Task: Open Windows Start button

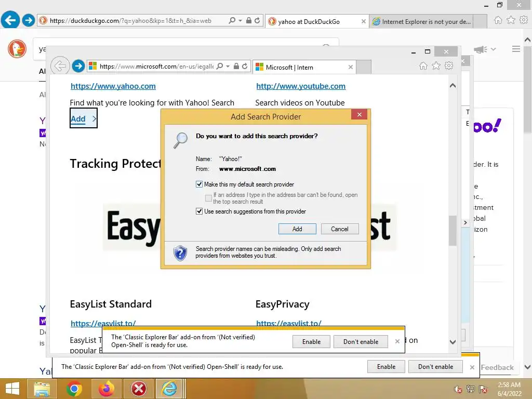Action: tap(12, 389)
